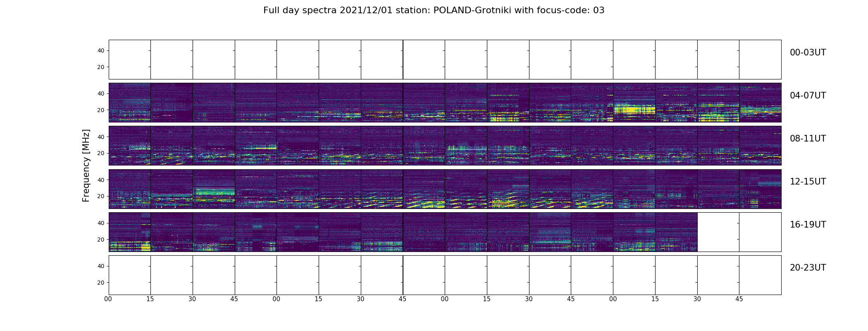868x331 pixels.
Task: Select the '12-15UT' row label
Action: click(x=808, y=182)
